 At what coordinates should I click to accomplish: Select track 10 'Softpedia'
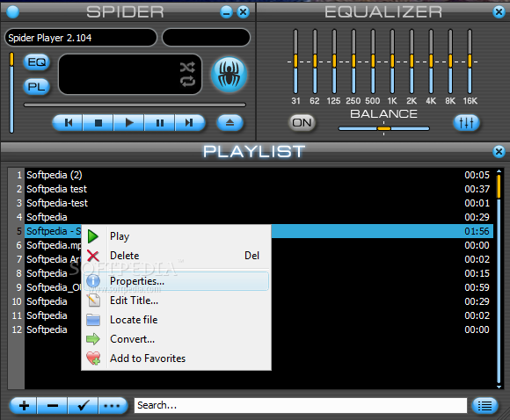coord(47,301)
